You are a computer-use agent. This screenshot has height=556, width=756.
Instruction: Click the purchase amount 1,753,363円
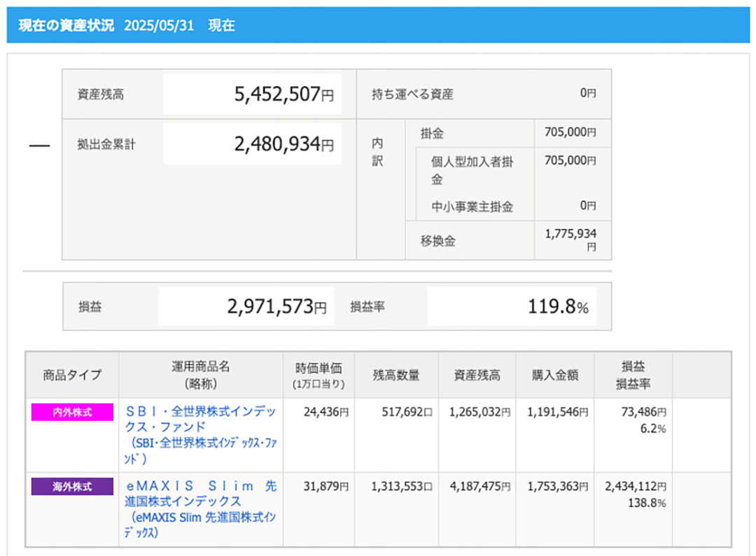coord(557,487)
